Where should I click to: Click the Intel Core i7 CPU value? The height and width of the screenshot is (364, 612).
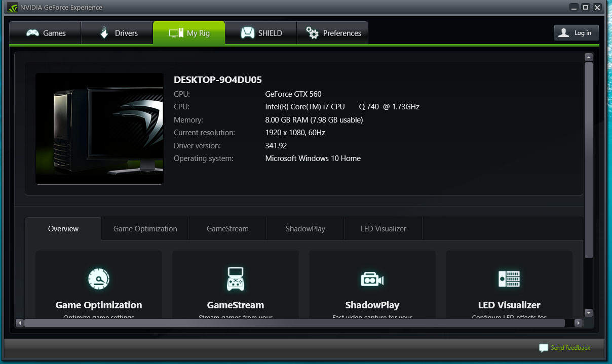[x=342, y=107]
